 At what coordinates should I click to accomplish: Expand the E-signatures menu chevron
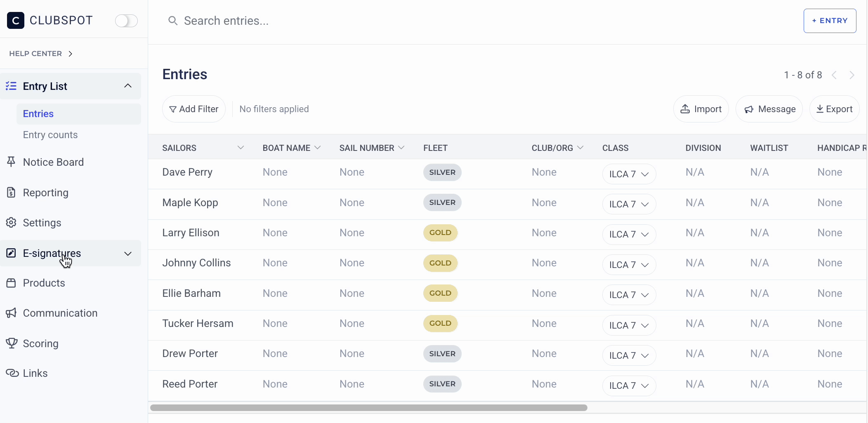coord(128,254)
